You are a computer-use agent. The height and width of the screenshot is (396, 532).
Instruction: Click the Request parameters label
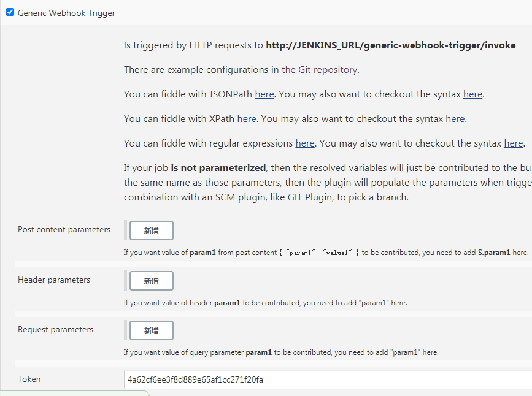click(x=55, y=330)
